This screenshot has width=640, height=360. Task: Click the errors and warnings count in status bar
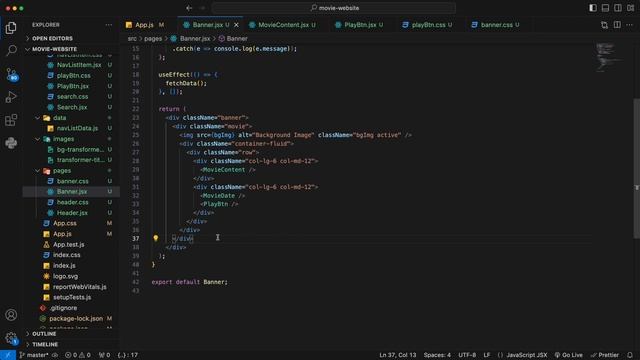(x=78, y=355)
